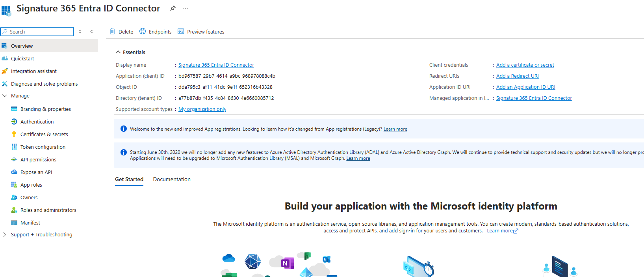
Task: Pin the Signature 365 Entra ID Connector page
Action: (x=173, y=8)
